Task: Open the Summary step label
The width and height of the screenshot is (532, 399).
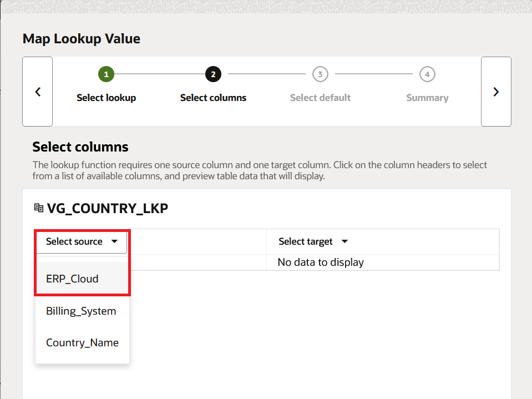Action: (x=427, y=98)
